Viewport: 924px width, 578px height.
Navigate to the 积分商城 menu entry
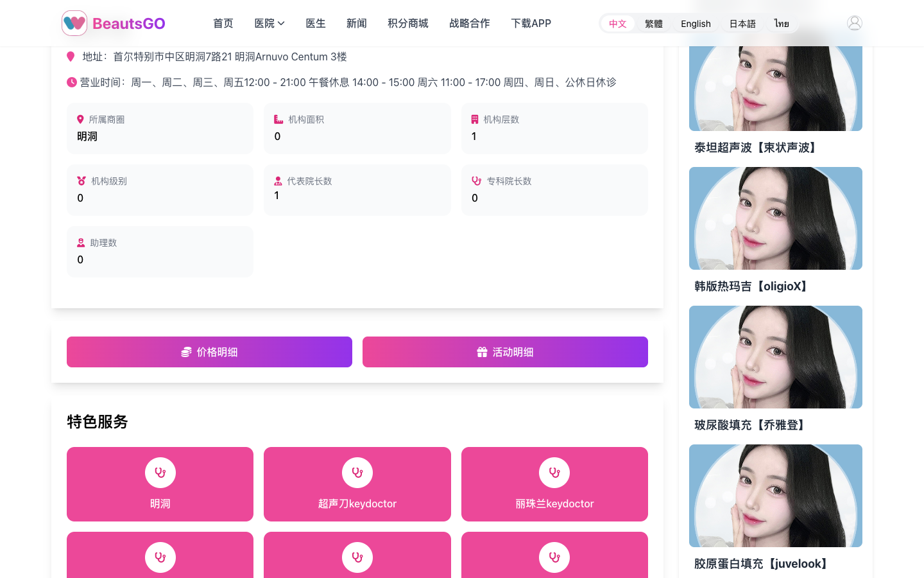tap(407, 23)
